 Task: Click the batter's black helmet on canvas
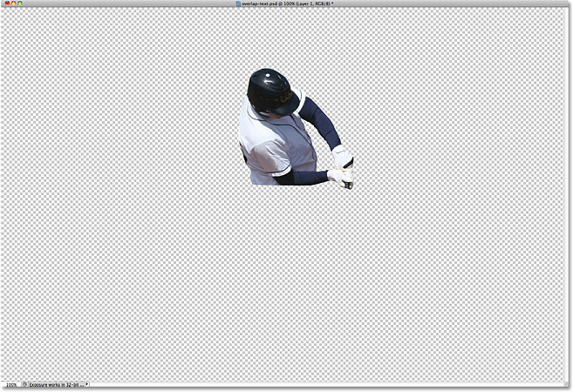tap(272, 92)
